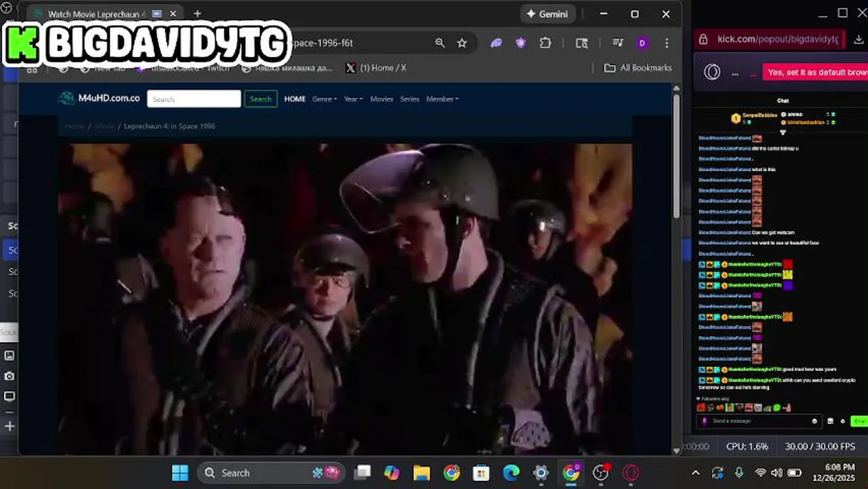Click the camera icon in left panel
868x489 pixels.
[10, 376]
